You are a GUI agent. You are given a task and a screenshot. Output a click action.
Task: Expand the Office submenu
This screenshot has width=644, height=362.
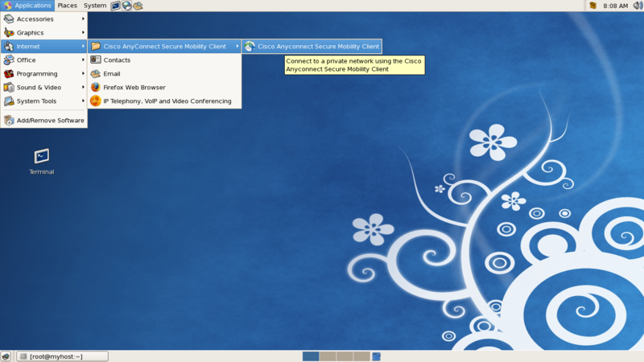tap(44, 60)
